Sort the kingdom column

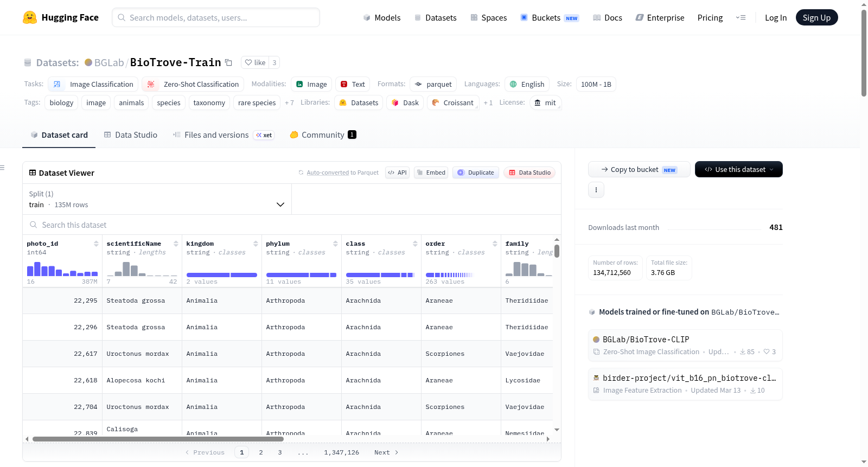(256, 244)
